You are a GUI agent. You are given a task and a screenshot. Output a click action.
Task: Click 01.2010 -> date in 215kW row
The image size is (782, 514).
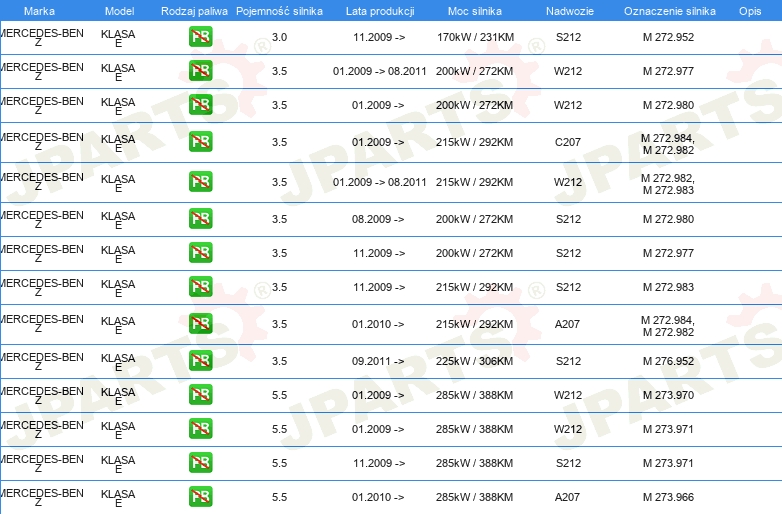pos(378,324)
